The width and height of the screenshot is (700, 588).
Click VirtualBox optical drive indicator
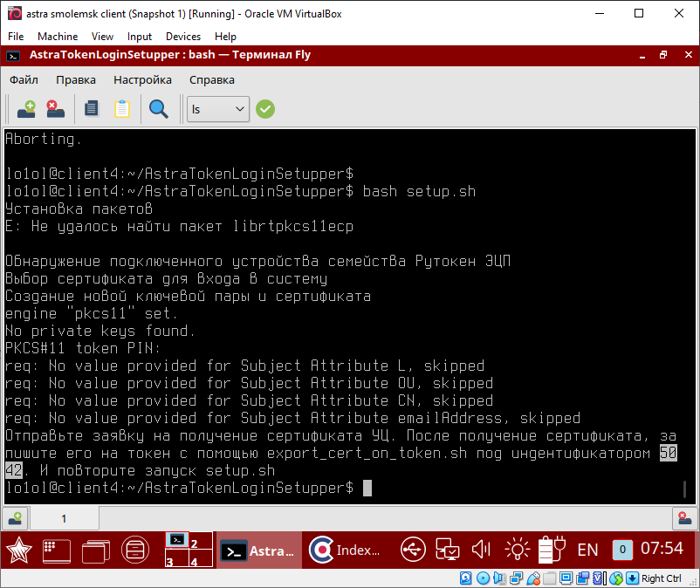483,578
